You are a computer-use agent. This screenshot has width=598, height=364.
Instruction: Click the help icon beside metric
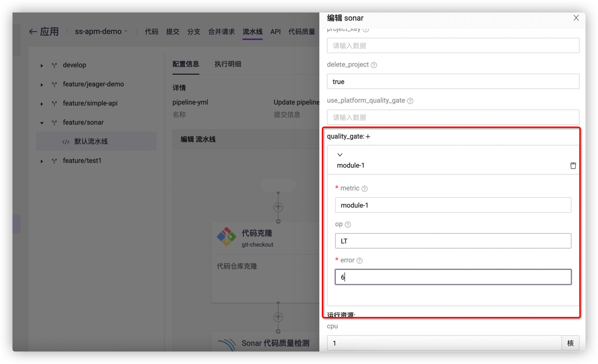[364, 188]
